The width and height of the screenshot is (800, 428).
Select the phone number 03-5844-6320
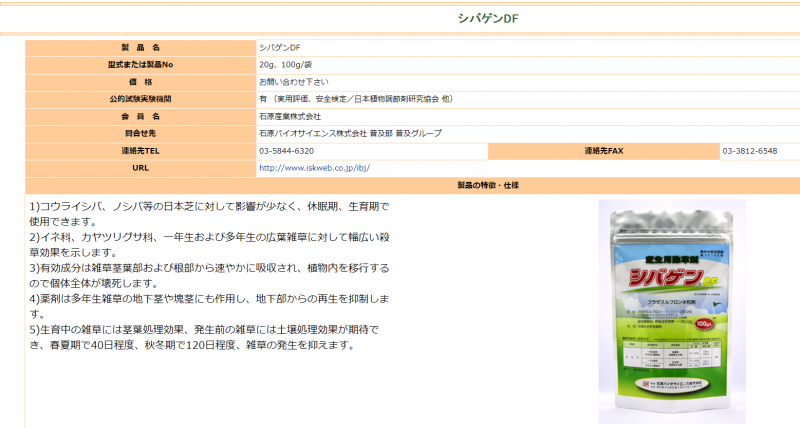(x=286, y=151)
